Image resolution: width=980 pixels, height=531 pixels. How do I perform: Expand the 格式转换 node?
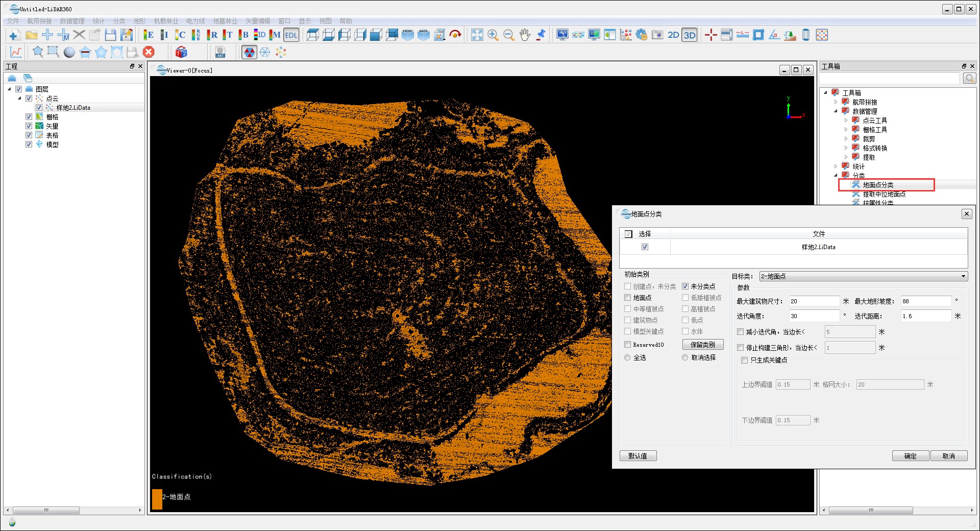846,148
